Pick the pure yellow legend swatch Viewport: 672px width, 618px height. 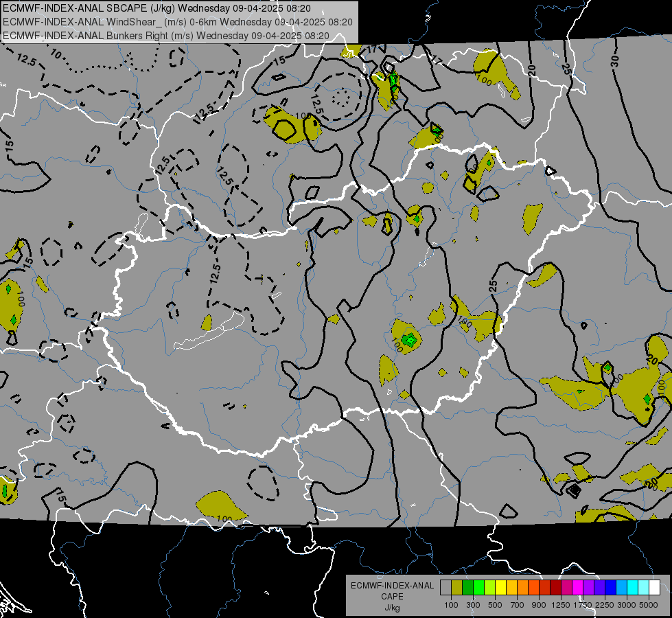500,587
